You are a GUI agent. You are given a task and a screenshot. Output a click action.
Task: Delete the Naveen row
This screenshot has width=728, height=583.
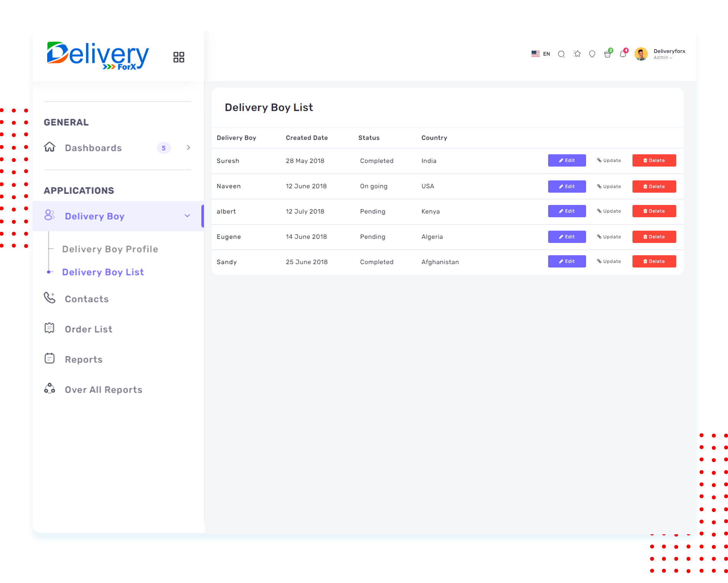coord(654,187)
